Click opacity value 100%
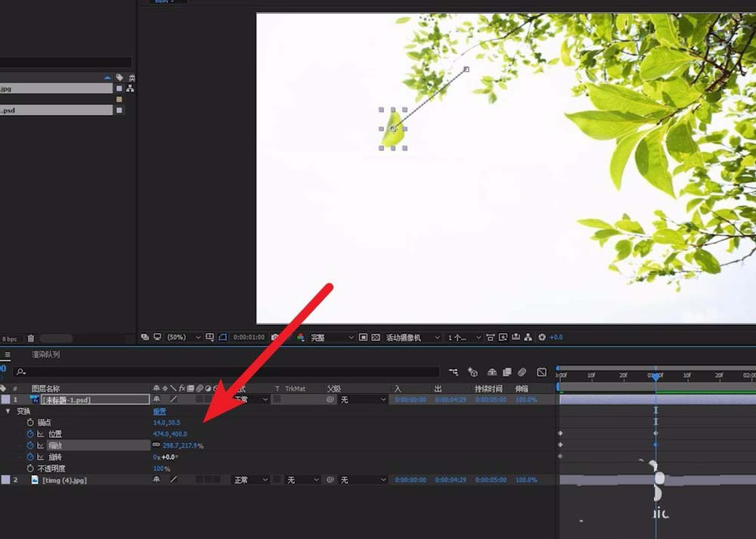Viewport: 756px width, 539px height. [x=161, y=469]
